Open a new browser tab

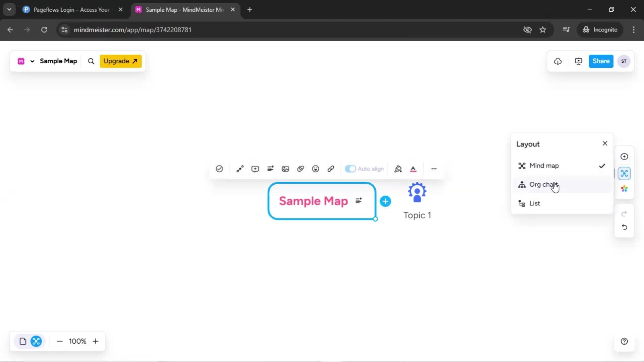pos(250,10)
